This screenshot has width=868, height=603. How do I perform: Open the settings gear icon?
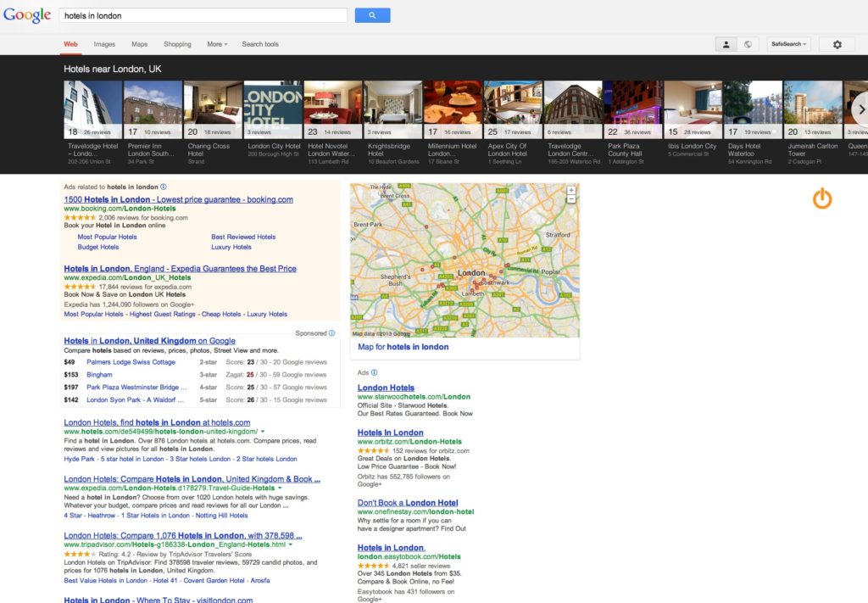pos(837,44)
